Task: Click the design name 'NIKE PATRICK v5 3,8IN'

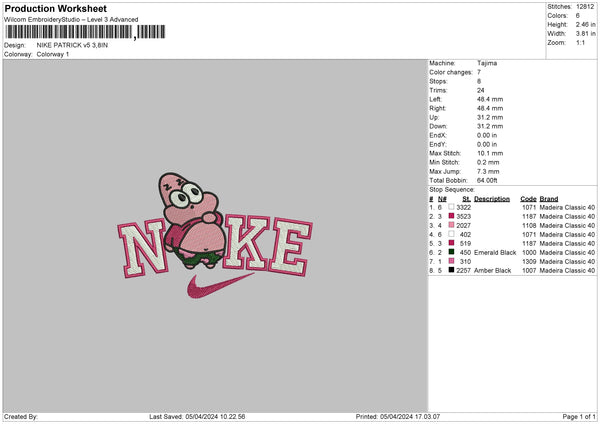Action: [x=72, y=45]
